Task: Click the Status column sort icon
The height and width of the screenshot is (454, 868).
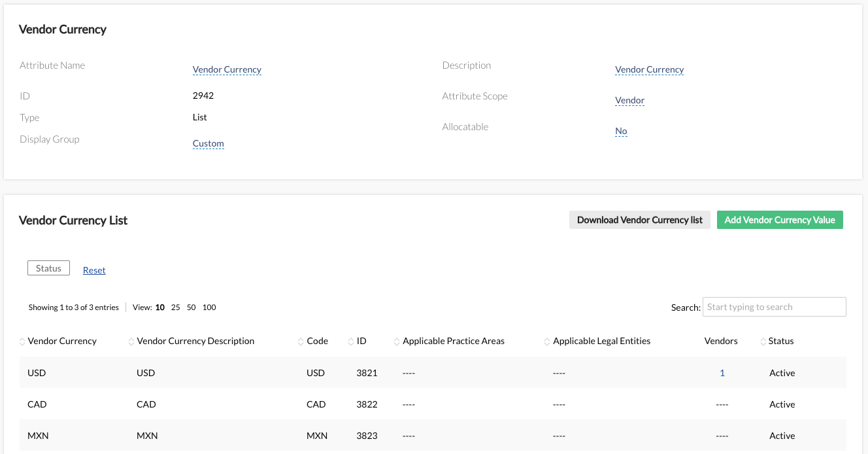Action: click(763, 341)
